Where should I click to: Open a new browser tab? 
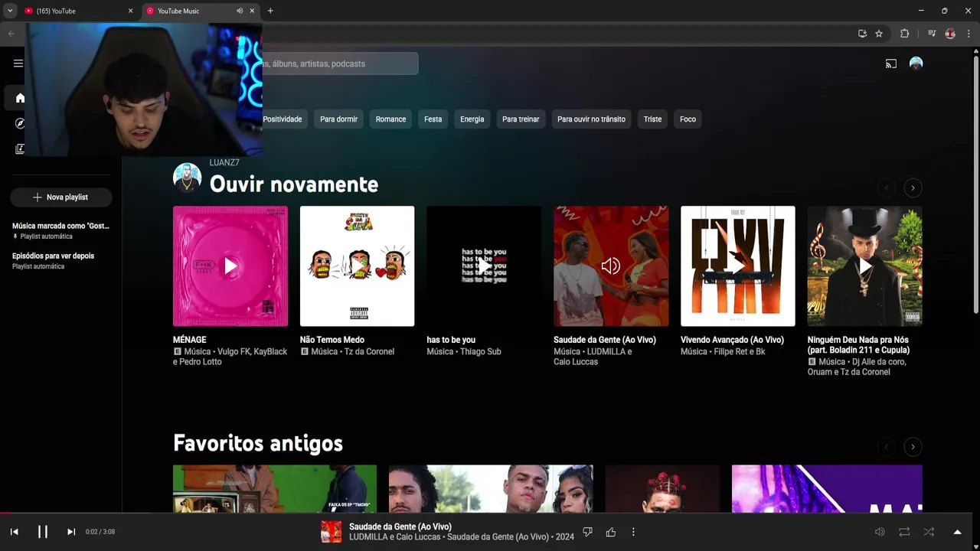(270, 11)
